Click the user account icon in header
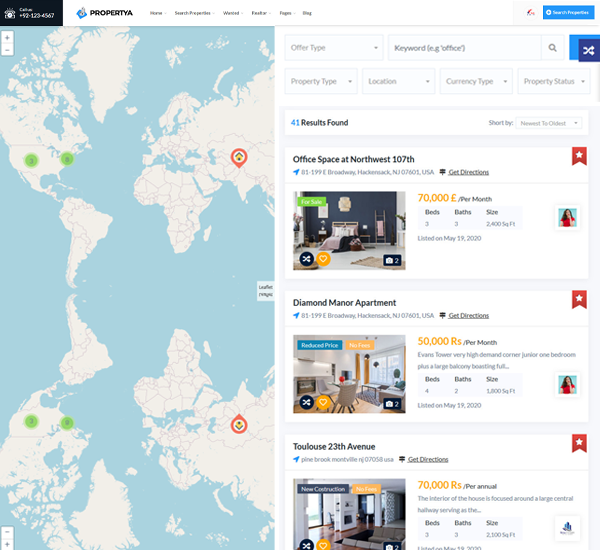 click(x=530, y=13)
